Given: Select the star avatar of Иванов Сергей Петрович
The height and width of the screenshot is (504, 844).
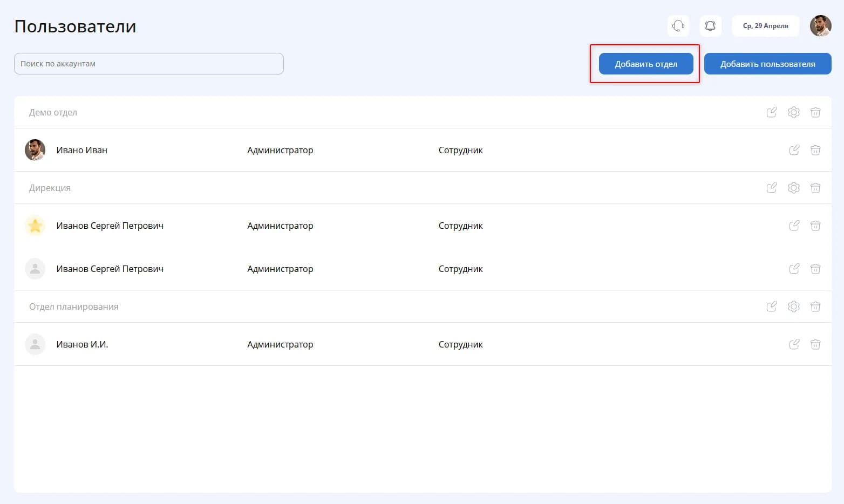Looking at the screenshot, I should 35,226.
